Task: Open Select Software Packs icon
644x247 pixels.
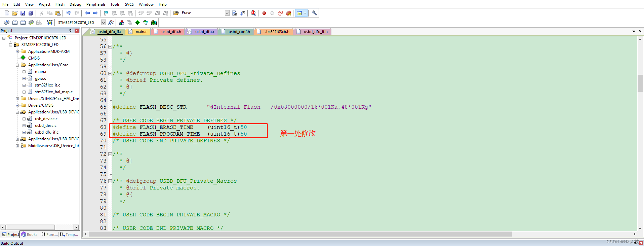Action: tap(146, 23)
